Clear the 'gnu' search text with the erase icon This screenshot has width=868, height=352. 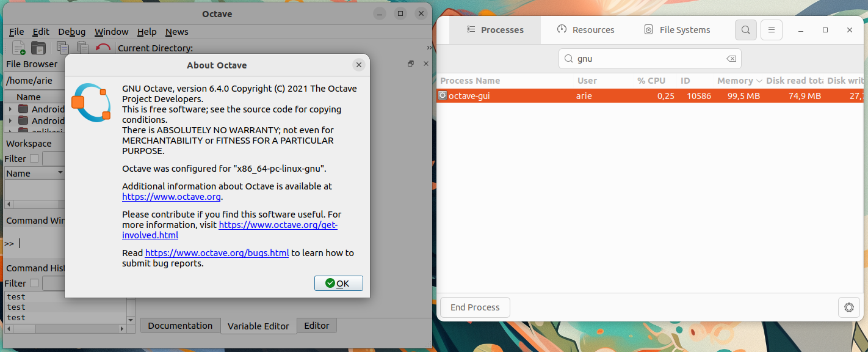tap(731, 59)
